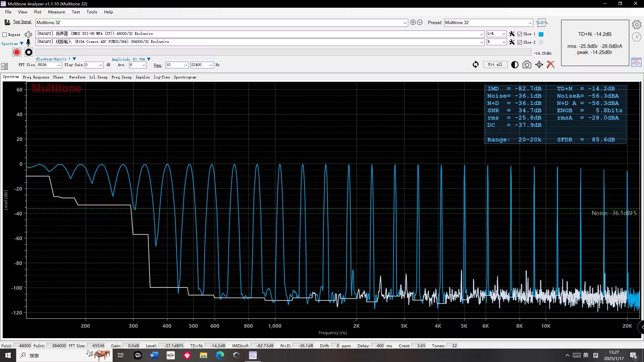This screenshot has width=644, height=362.
Task: Open settings gear icon
Action: pos(636,24)
